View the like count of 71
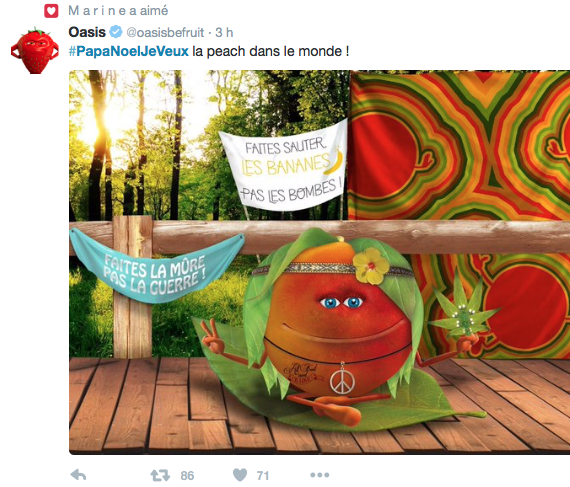The height and width of the screenshot is (487, 570). [263, 475]
